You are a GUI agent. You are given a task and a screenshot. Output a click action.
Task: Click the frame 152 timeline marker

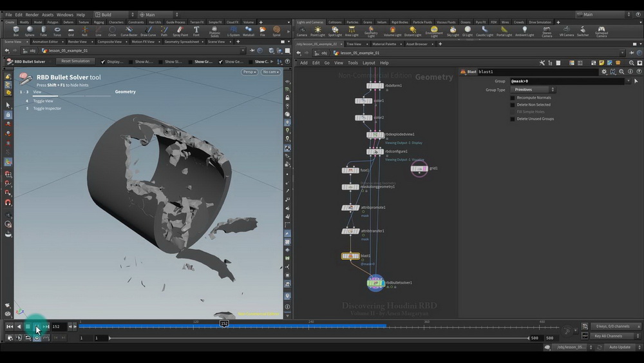224,324
